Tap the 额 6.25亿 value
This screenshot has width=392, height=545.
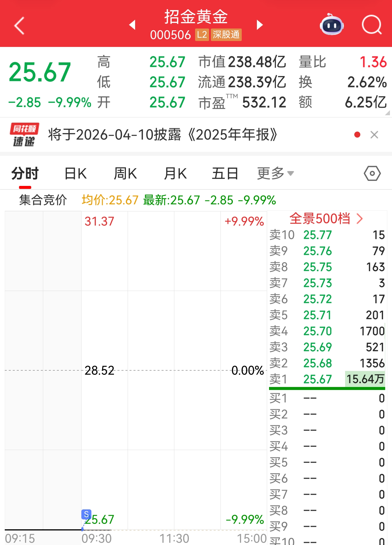[366, 102]
